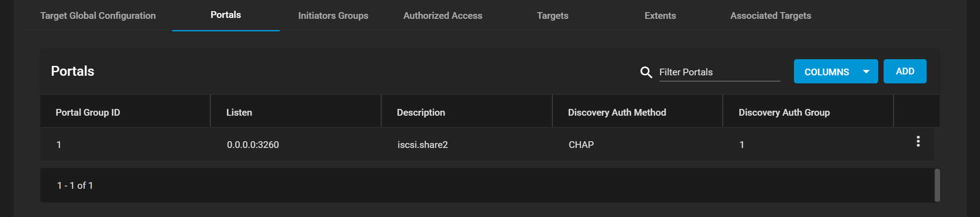
Task: Select the Portals tab
Action: [226, 15]
